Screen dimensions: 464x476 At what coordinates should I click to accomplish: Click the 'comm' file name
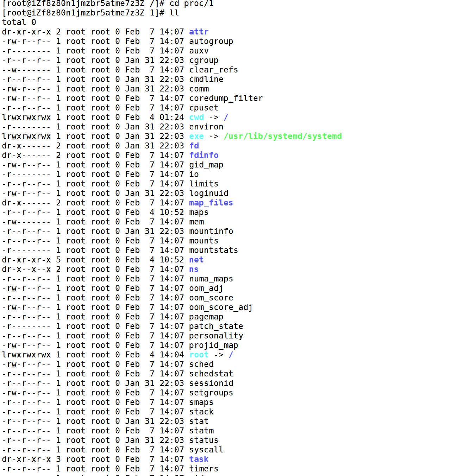pyautogui.click(x=199, y=89)
